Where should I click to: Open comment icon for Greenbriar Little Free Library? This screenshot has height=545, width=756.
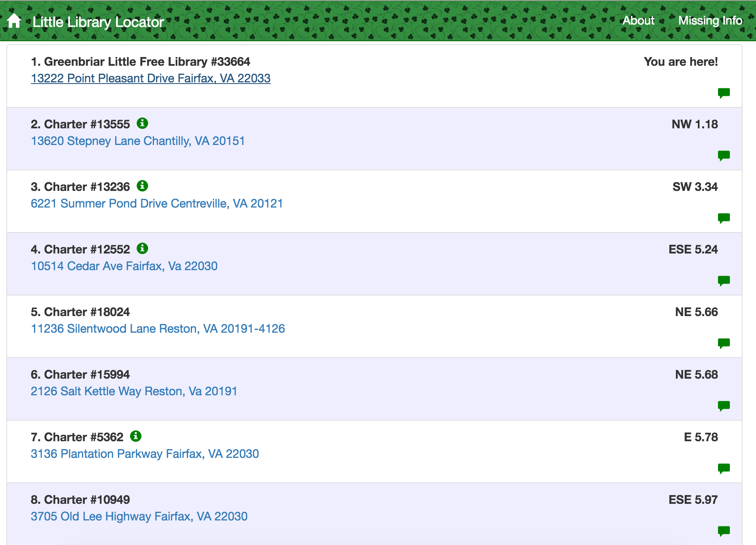coord(724,93)
